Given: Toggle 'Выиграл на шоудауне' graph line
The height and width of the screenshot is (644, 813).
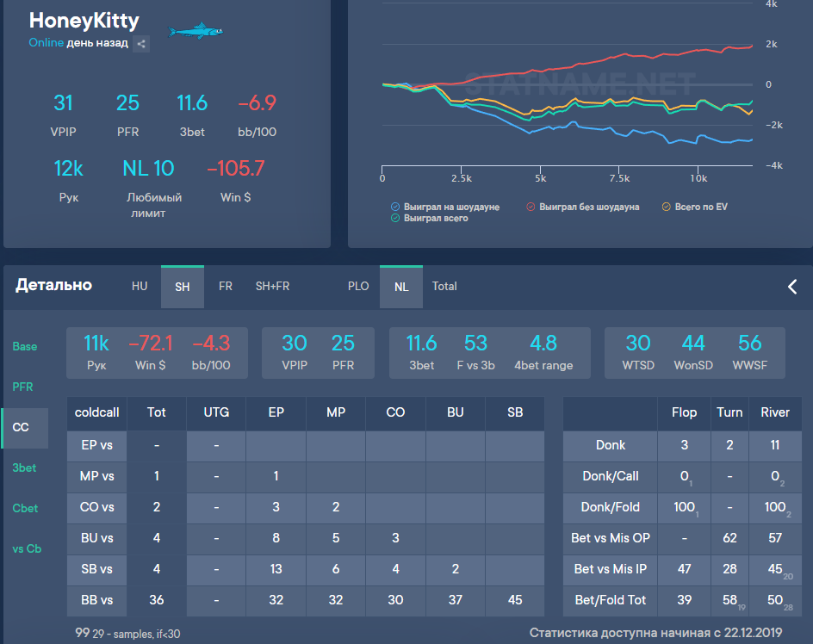Looking at the screenshot, I should (395, 207).
